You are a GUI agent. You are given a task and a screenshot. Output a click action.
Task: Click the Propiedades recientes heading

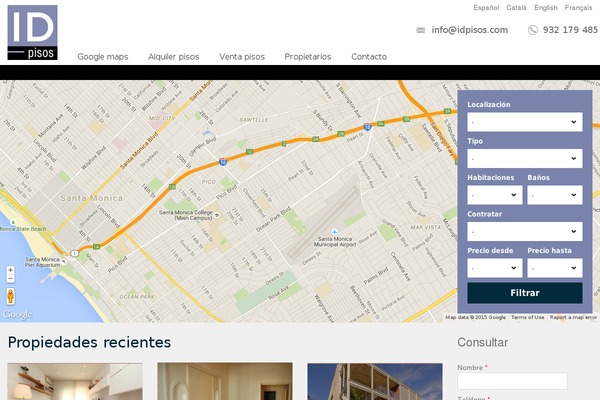pos(89,342)
